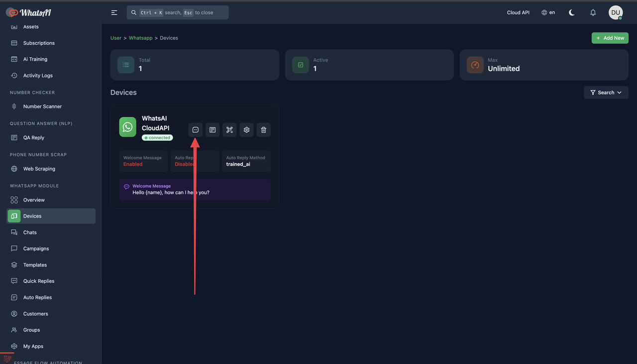Go to Whatsapp breadcrumb
Image resolution: width=637 pixels, height=364 pixels.
pyautogui.click(x=141, y=38)
